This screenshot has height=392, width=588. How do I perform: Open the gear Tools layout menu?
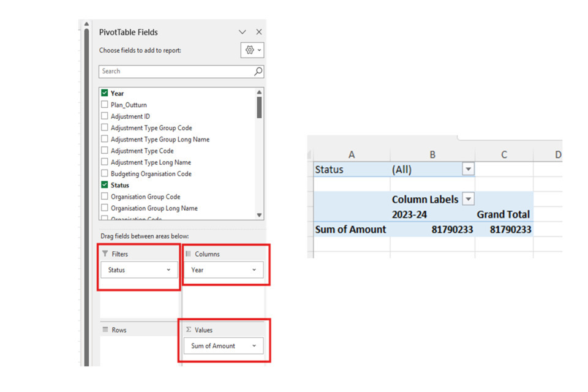(252, 50)
